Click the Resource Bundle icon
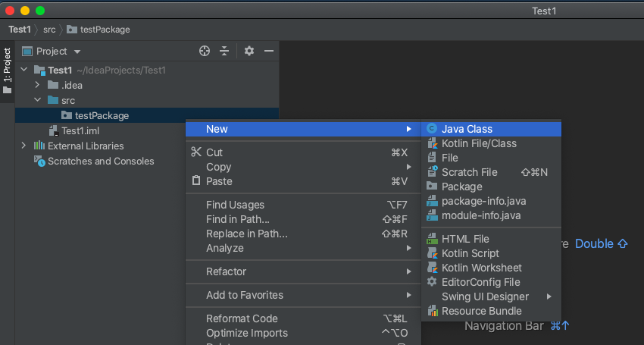This screenshot has height=345, width=644. (x=433, y=311)
